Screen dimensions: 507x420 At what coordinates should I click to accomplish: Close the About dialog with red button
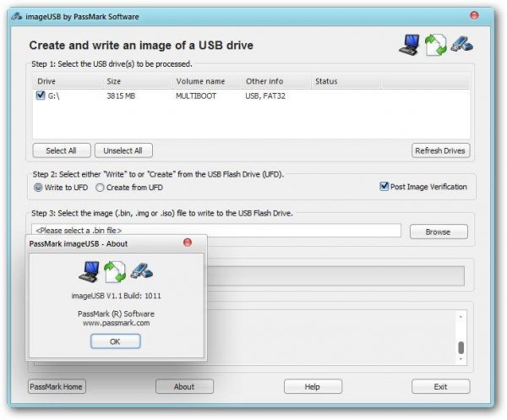point(188,243)
